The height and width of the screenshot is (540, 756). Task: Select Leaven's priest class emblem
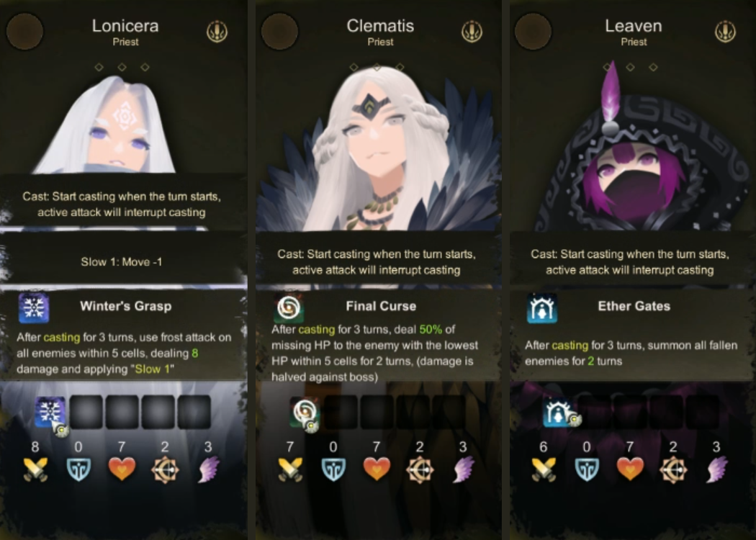coord(724,32)
